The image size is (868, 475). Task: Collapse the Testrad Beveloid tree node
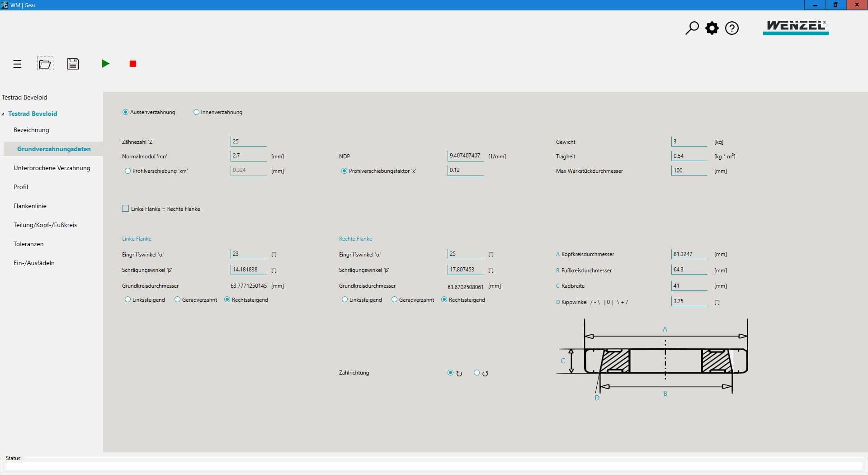[3, 114]
